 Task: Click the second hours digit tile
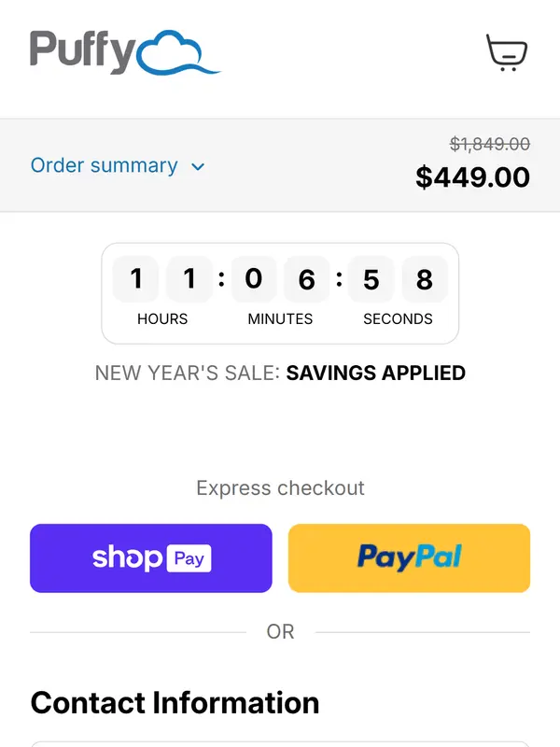point(189,279)
